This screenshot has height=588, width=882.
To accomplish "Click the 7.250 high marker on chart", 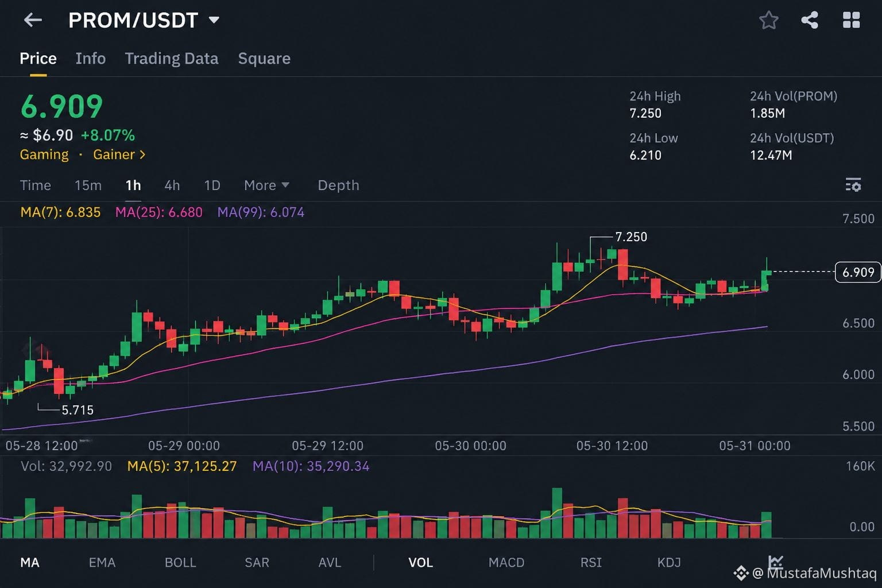I will point(631,237).
